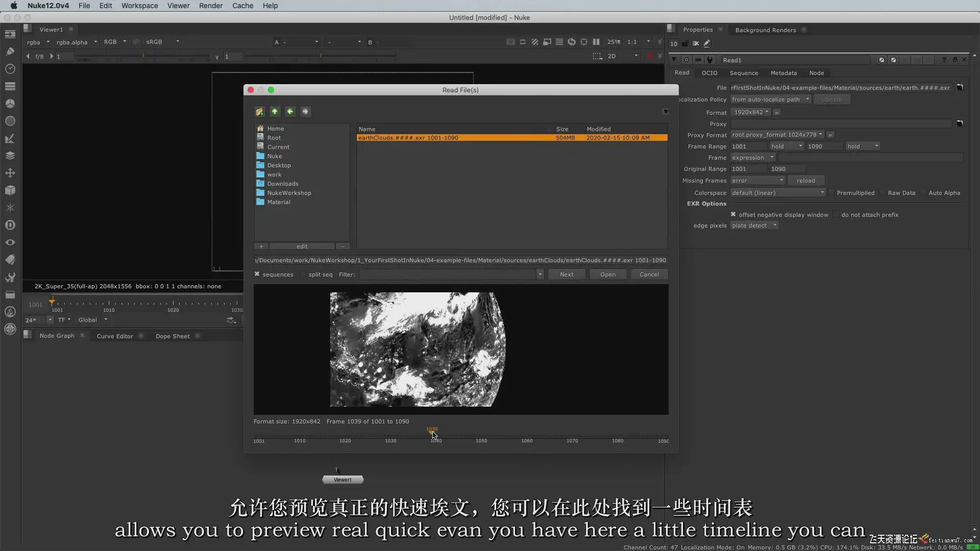Open file browser icon beside File field
The height and width of the screenshot is (551, 980).
(960, 88)
